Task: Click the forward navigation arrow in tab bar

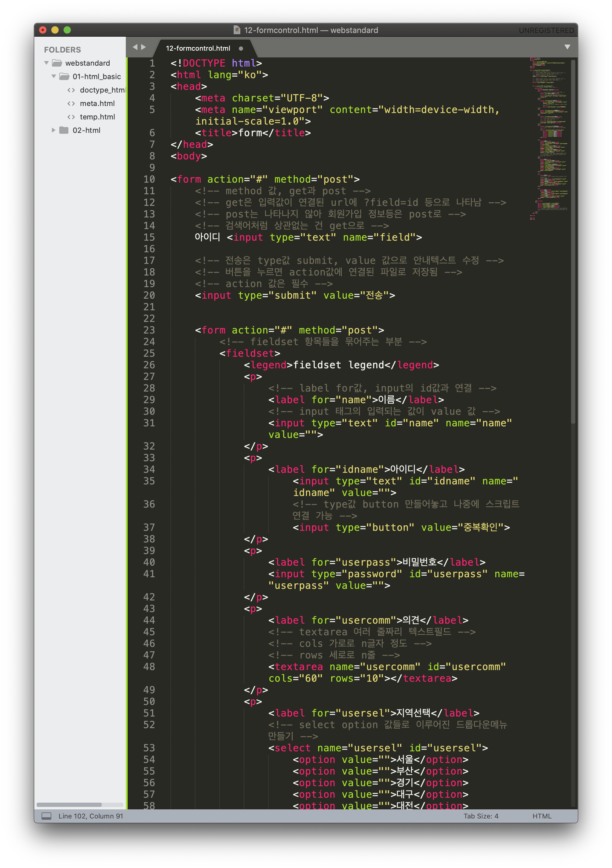Action: (144, 47)
